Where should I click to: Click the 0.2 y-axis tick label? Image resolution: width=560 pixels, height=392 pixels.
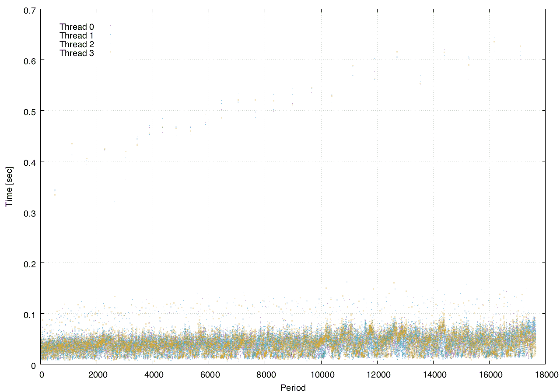tap(30, 263)
